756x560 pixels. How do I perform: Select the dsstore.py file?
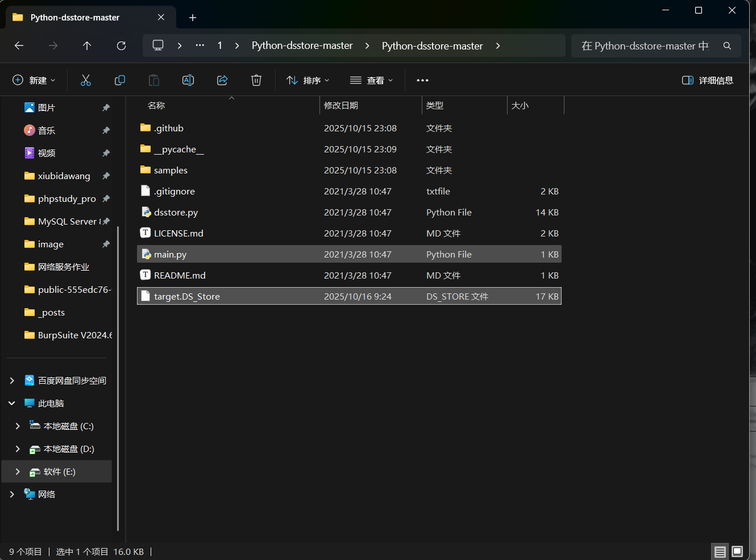coord(176,212)
